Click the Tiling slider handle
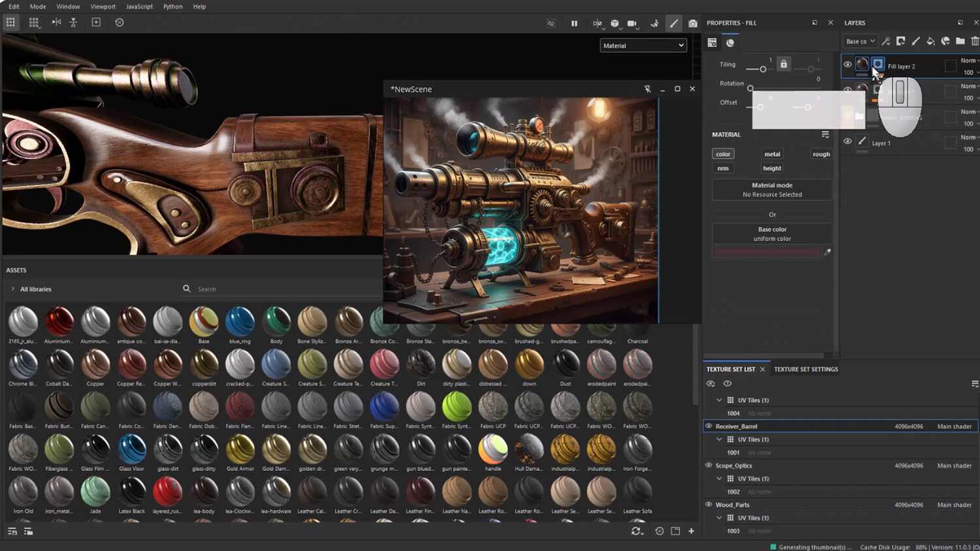 (x=762, y=69)
